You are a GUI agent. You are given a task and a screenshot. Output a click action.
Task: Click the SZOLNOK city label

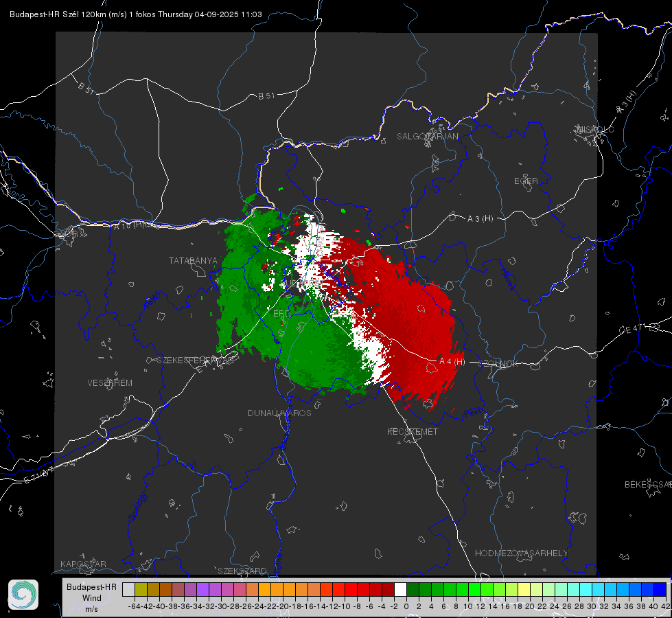click(498, 363)
